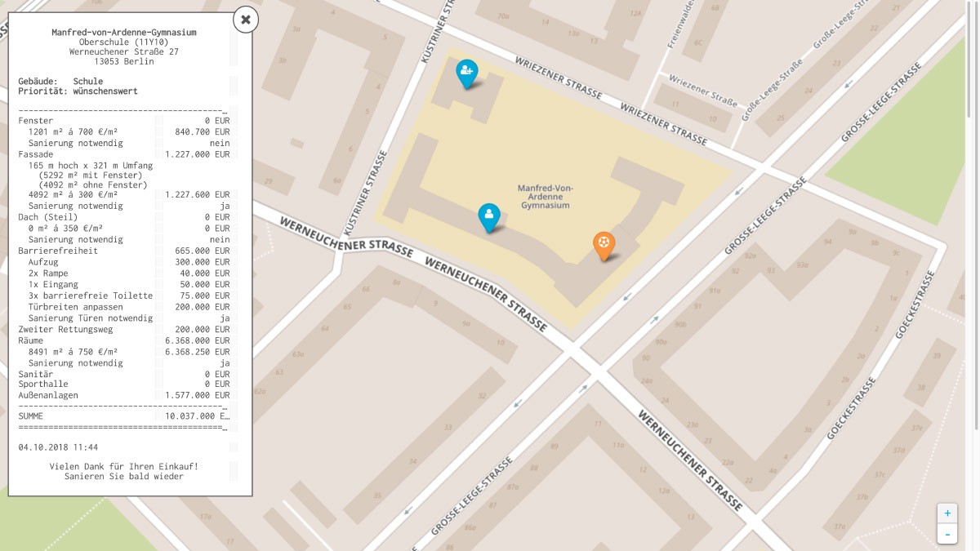This screenshot has width=980, height=551.
Task: Click the Dach (Steil) row
Action: coord(124,218)
